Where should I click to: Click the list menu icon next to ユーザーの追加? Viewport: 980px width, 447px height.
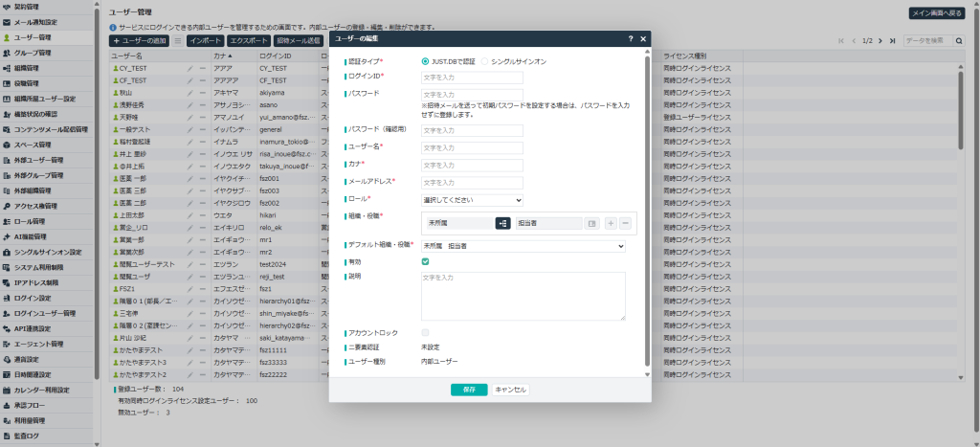pyautogui.click(x=177, y=41)
